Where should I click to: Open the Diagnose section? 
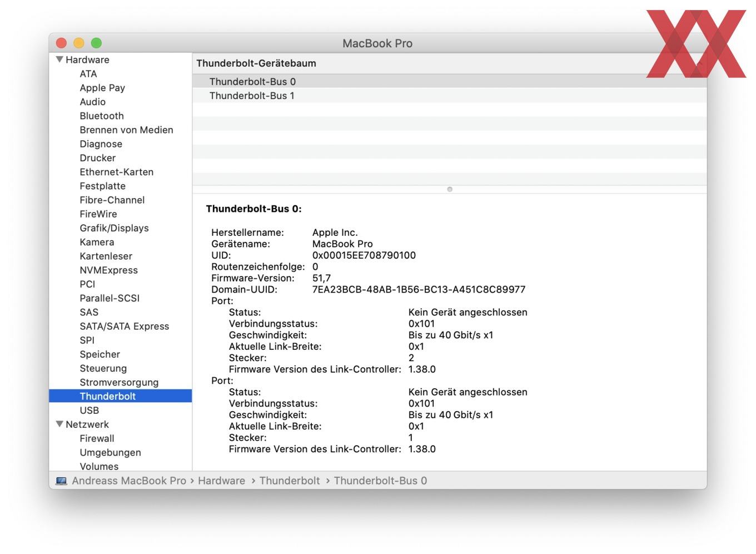click(x=101, y=144)
